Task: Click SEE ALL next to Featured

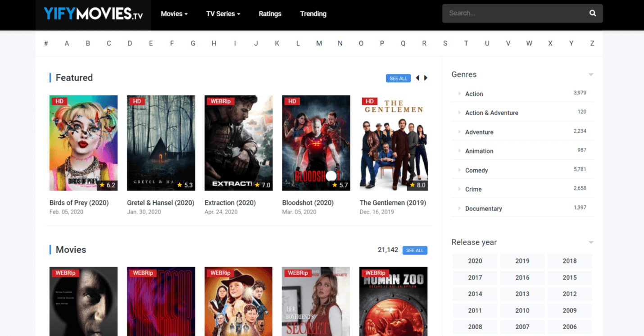Action: tap(398, 78)
